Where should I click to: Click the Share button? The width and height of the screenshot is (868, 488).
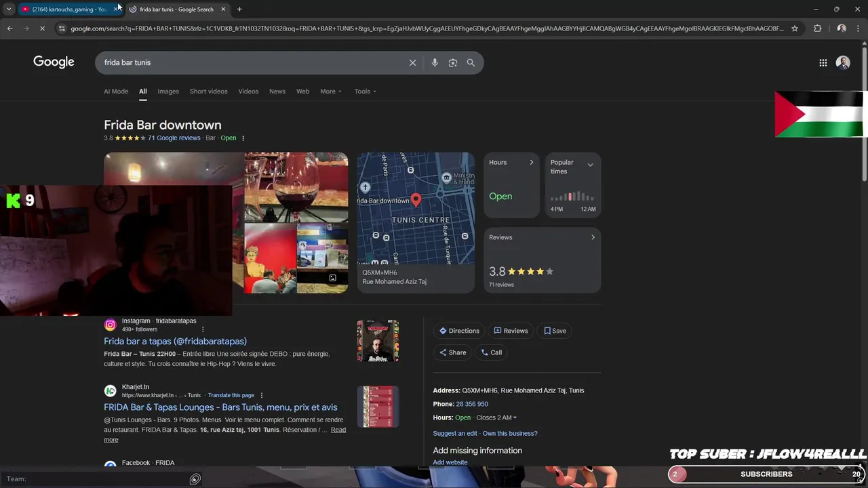[452, 352]
